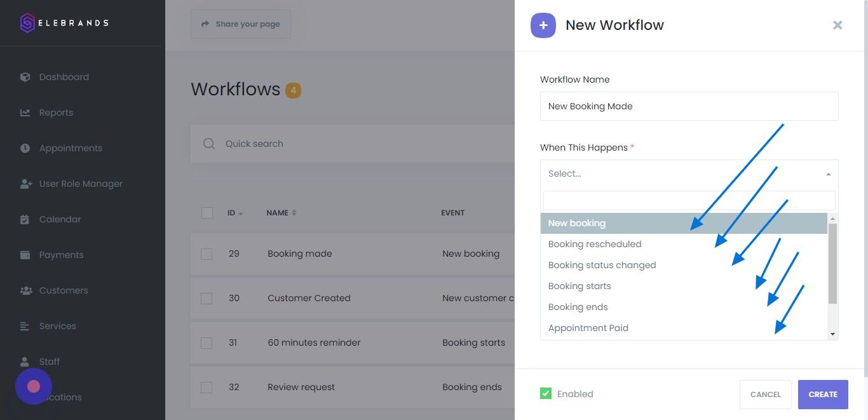Click the Customers group icon
868x420 pixels.
tap(26, 290)
